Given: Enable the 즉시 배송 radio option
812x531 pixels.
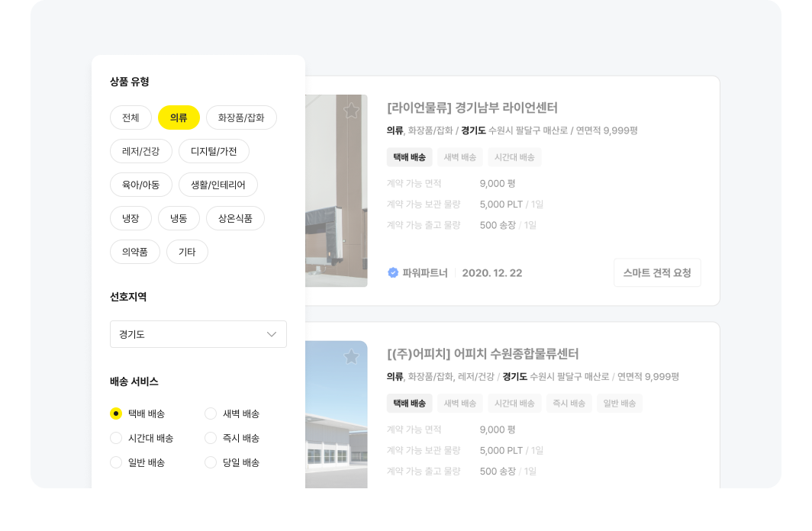Looking at the screenshot, I should 211,438.
